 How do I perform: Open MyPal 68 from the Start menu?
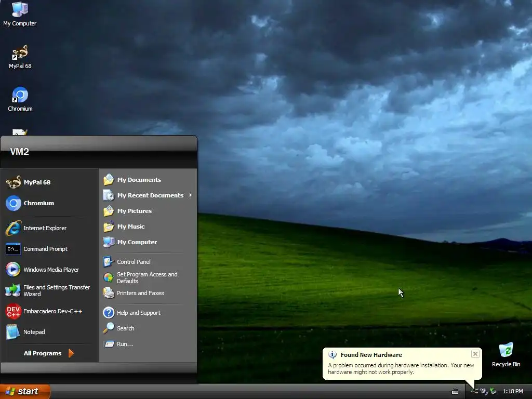click(x=49, y=182)
